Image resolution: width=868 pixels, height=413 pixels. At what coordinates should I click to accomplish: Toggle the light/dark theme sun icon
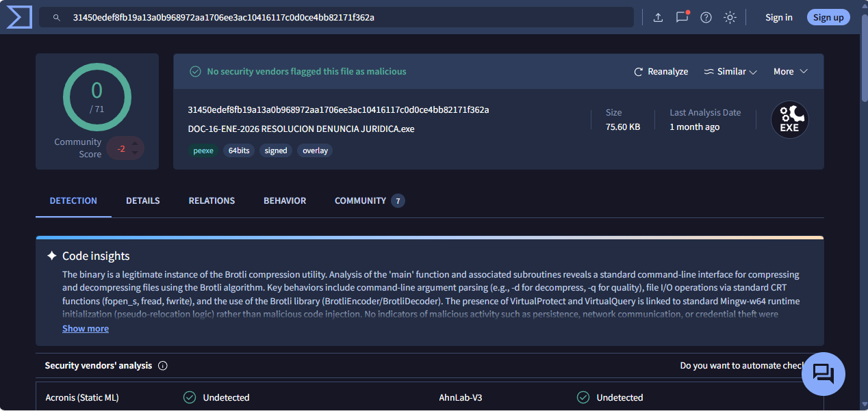pyautogui.click(x=730, y=17)
